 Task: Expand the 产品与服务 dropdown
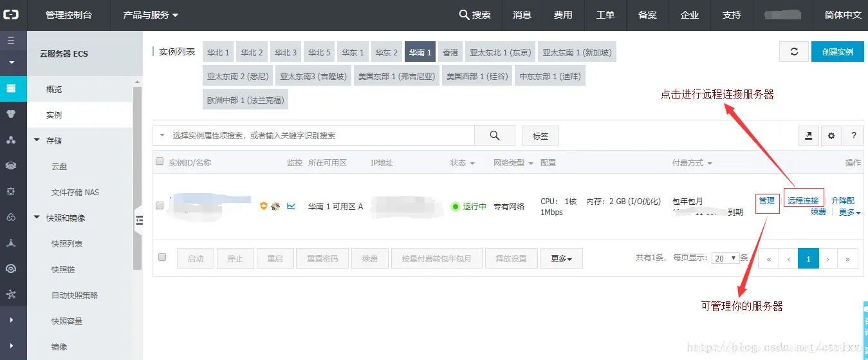(x=151, y=15)
